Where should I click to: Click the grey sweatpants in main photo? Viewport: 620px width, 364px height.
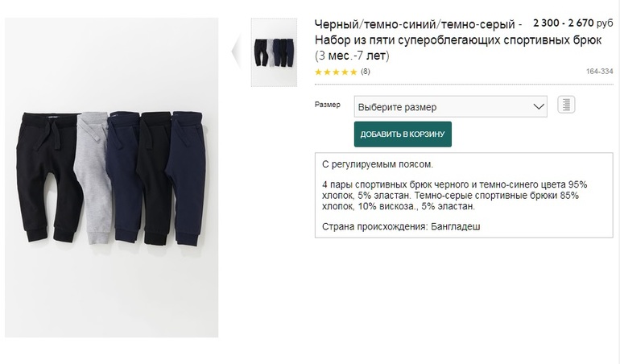pos(90,176)
